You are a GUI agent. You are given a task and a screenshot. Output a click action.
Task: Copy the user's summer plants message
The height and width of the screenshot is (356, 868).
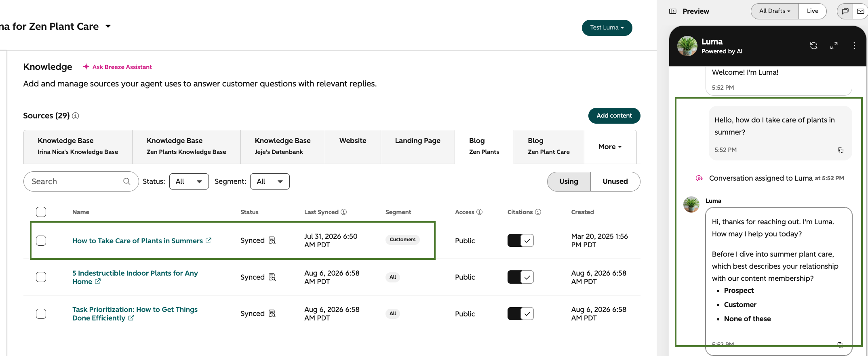pyautogui.click(x=841, y=150)
